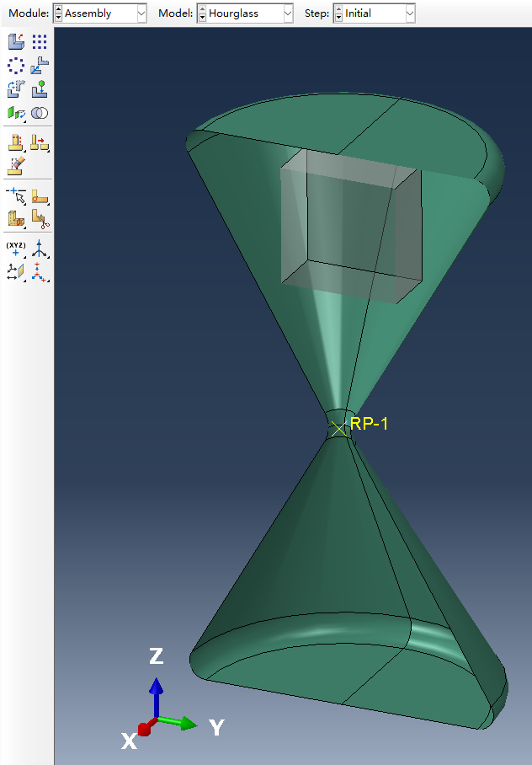The height and width of the screenshot is (765, 532).
Task: Click the Model stepper arrows
Action: tap(202, 13)
